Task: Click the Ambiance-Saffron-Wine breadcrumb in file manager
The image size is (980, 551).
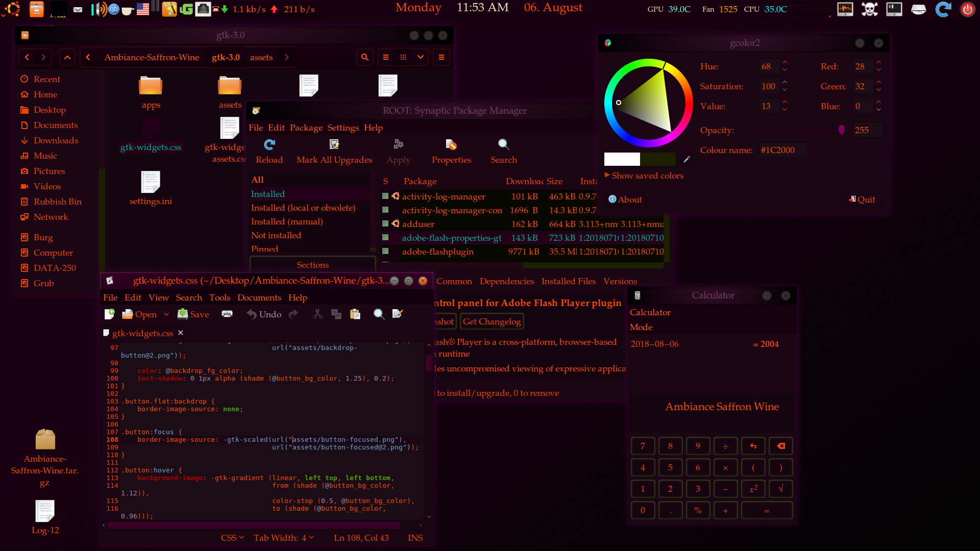Action: pos(152,57)
